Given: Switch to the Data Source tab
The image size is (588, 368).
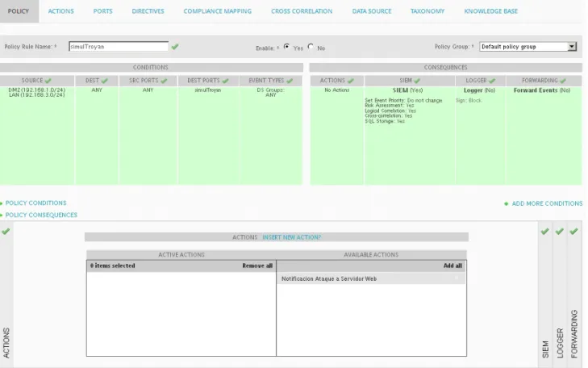Looking at the screenshot, I should click(372, 11).
